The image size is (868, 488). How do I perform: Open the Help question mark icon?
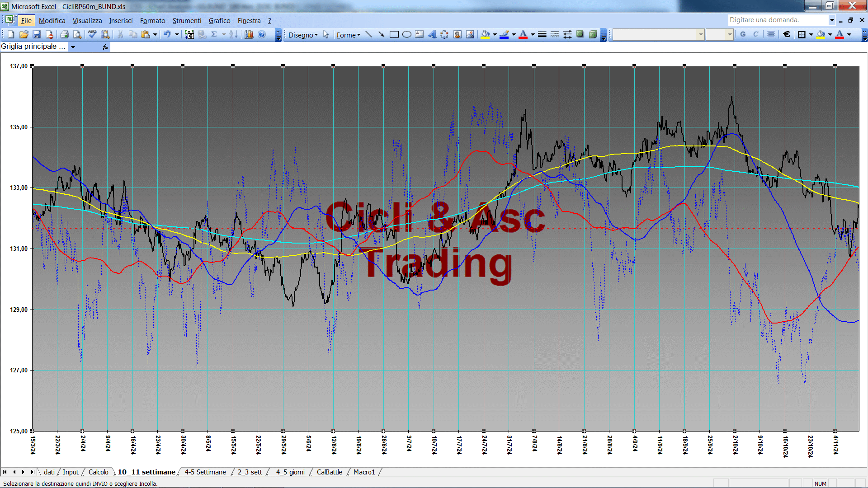(x=262, y=34)
